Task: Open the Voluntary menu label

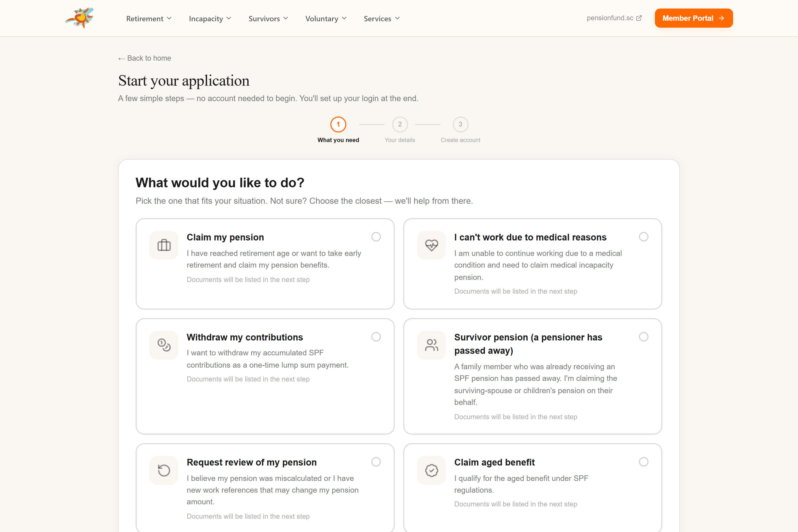Action: [x=322, y=19]
